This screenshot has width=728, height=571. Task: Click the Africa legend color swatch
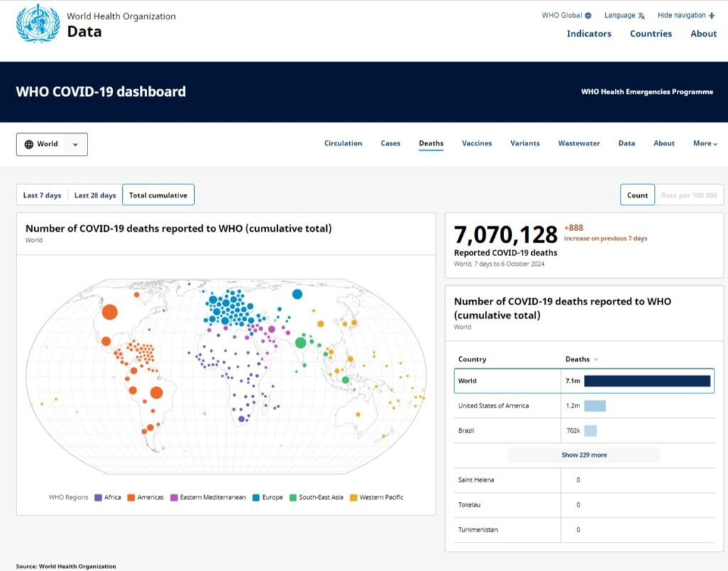(98, 498)
